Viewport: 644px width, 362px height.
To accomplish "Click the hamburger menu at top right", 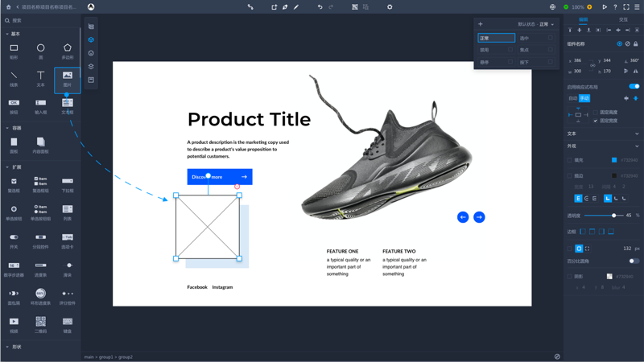I will pos(637,7).
